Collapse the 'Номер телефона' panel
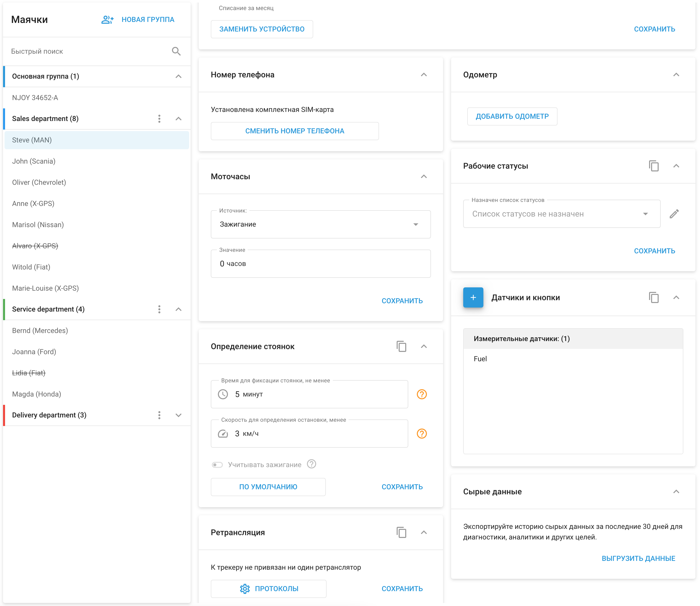Image resolution: width=700 pixels, height=606 pixels. (x=424, y=75)
